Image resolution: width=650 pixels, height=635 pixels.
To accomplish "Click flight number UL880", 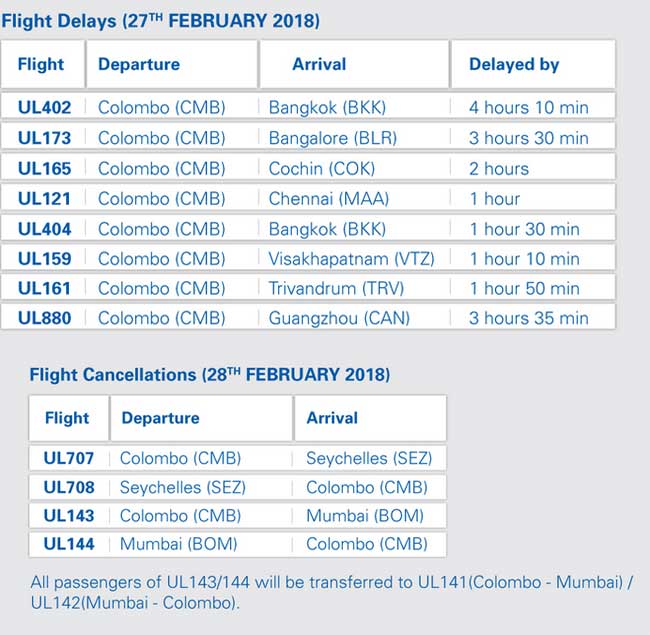I will [44, 318].
